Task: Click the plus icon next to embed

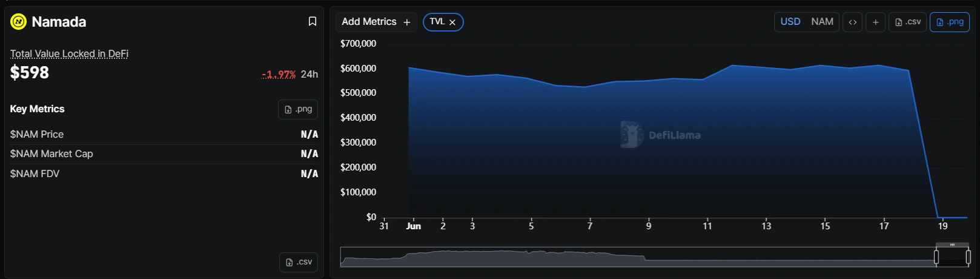Action: (875, 22)
